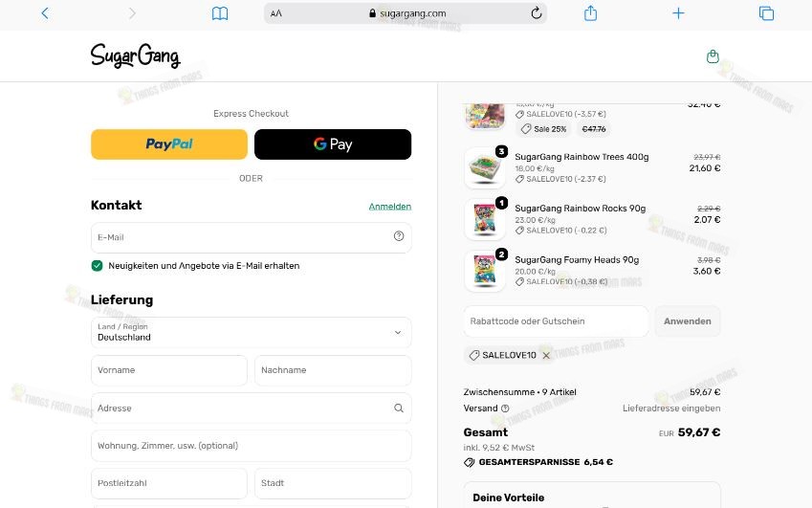Click the SugarGang Rainbow Trees 400g name
Screen dimensions: 812x508
coord(582,157)
